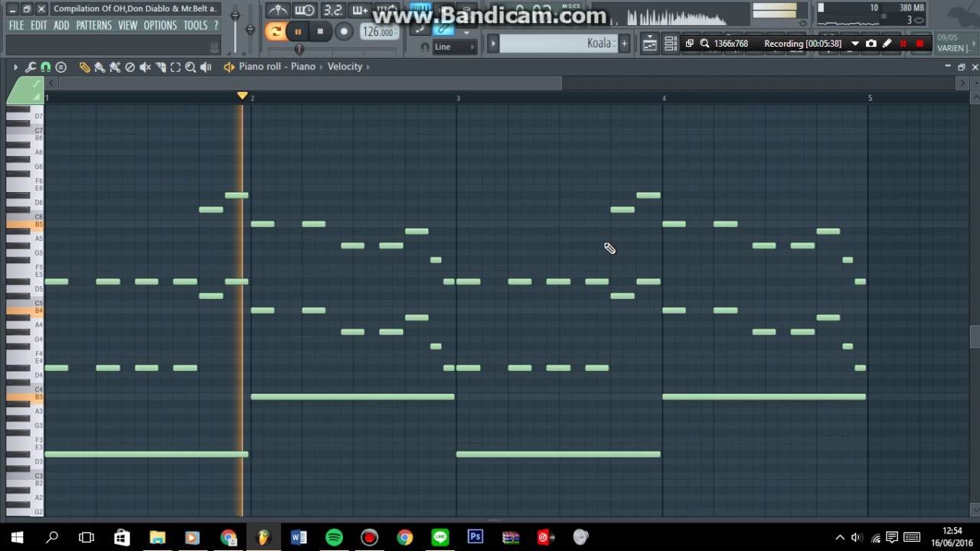Click the 3.2 countdown before recording

point(332,11)
